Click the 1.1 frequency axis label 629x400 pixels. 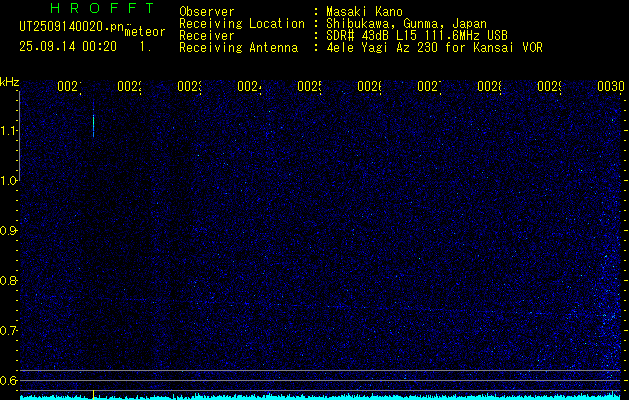8,131
